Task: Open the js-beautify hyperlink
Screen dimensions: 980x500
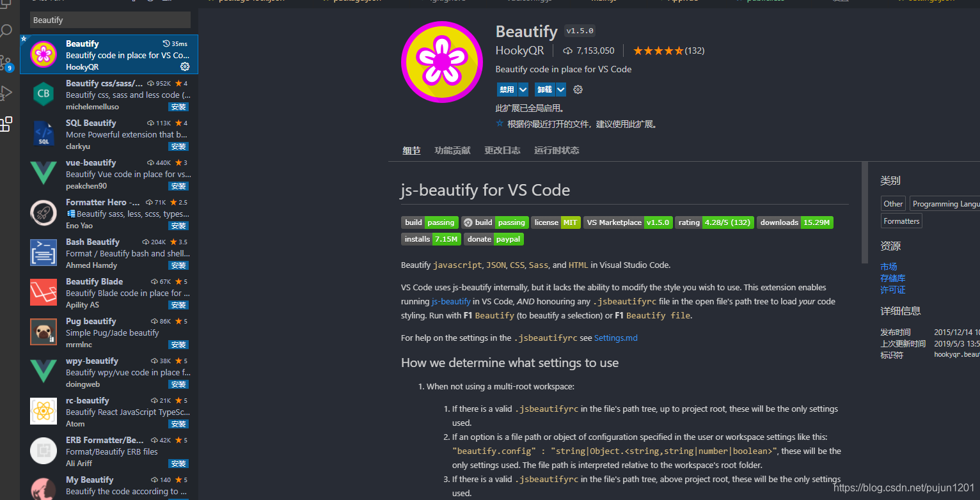Action: [x=451, y=301]
